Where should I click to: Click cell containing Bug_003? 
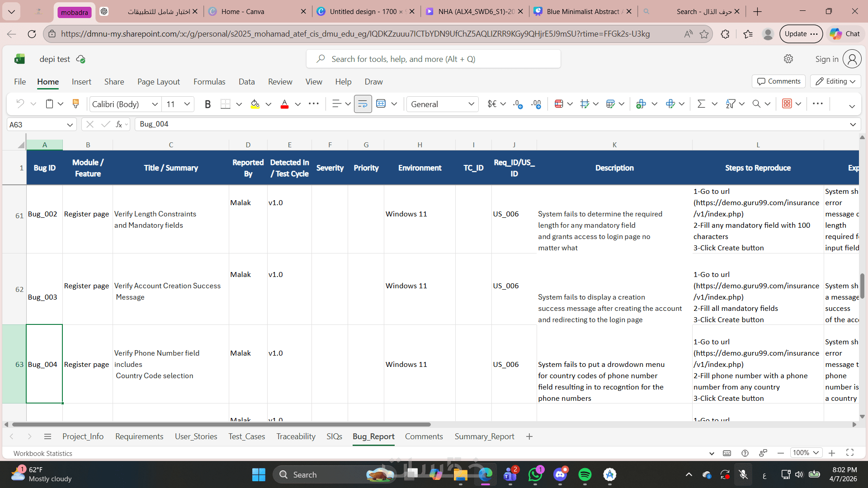(x=42, y=297)
